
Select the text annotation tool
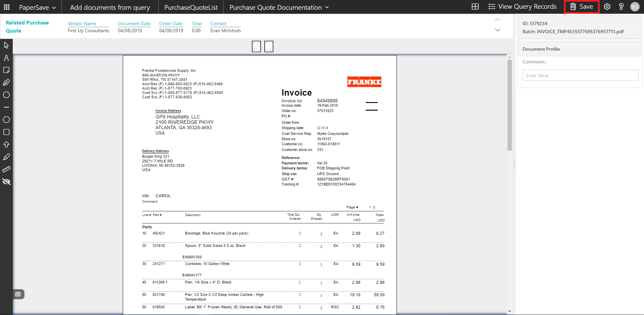[x=6, y=58]
